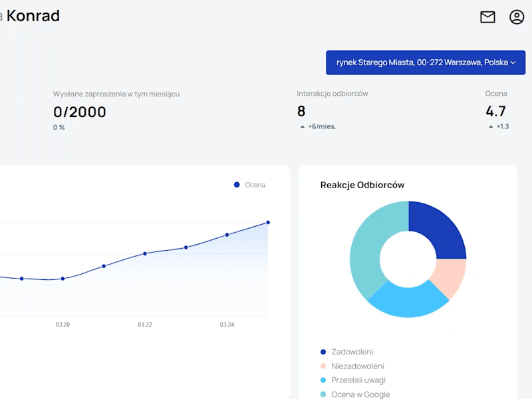Toggle Niezadowoleni legend entry
Viewport: 532px width, 399px height.
pyautogui.click(x=352, y=366)
